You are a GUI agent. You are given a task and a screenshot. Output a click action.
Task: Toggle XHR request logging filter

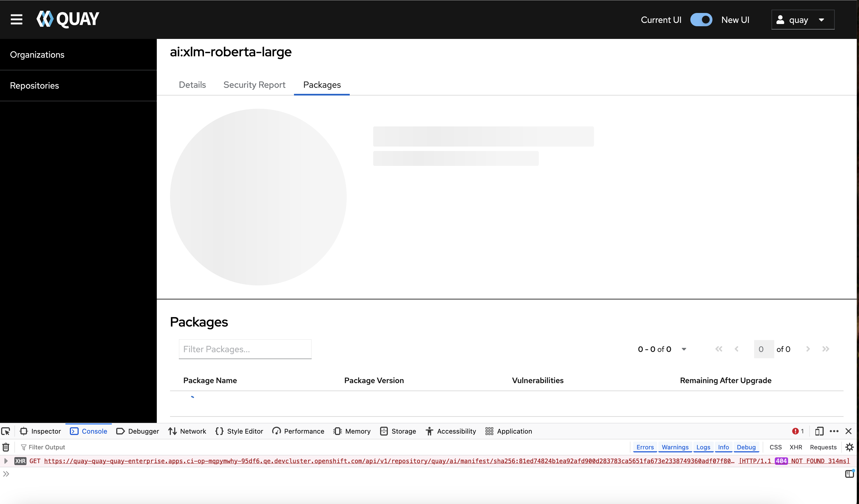click(796, 447)
